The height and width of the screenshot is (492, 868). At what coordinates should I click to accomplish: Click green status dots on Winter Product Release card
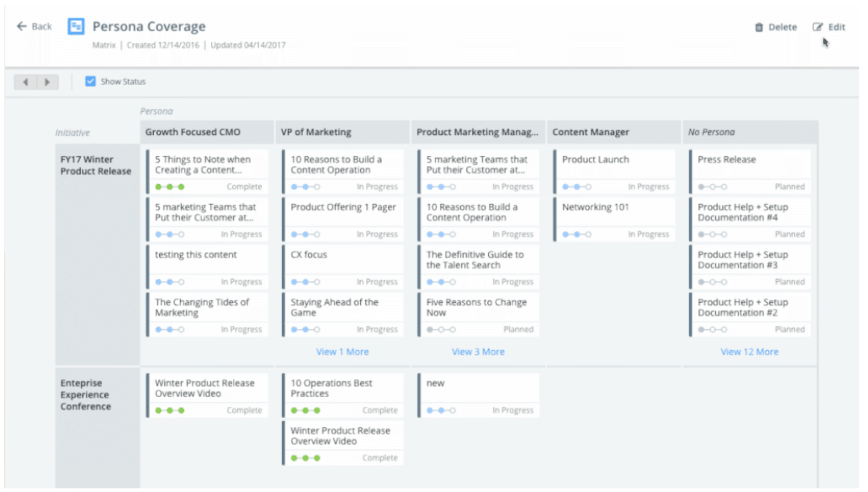[170, 410]
